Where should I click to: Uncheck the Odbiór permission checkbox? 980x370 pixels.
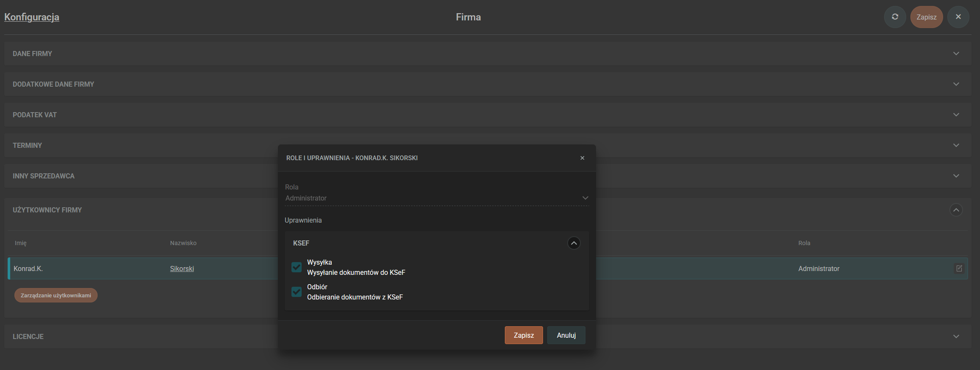pos(297,292)
